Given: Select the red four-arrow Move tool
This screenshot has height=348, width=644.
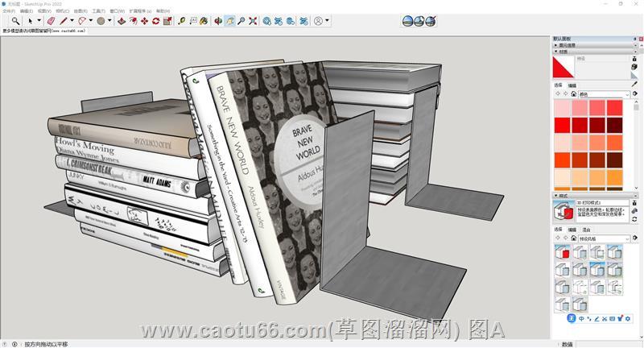Looking at the screenshot, I should (145, 21).
